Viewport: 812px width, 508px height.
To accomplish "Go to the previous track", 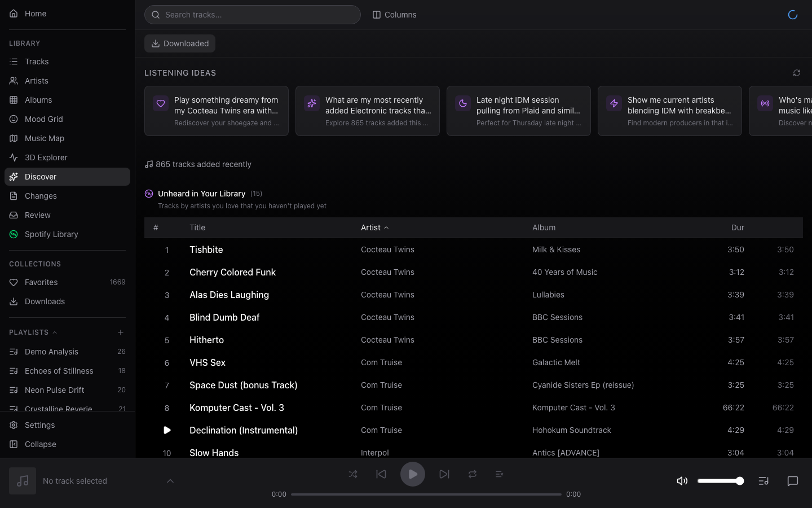I will [x=381, y=474].
